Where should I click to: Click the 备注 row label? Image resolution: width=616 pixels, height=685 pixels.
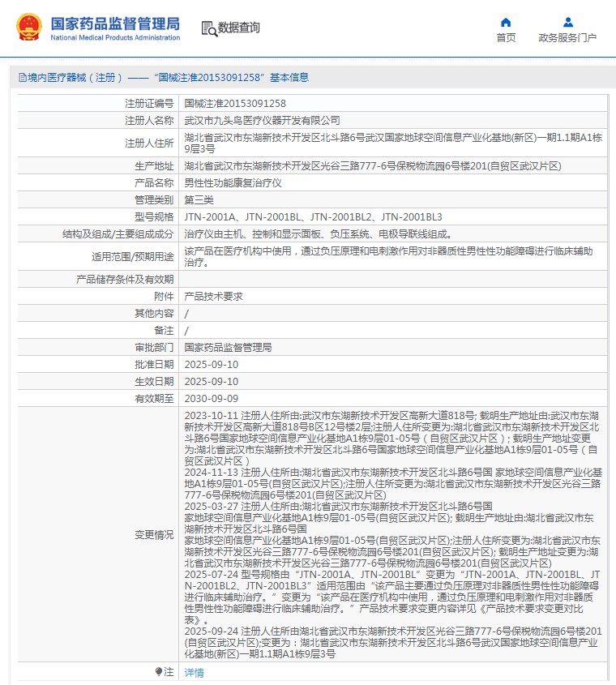click(x=164, y=331)
